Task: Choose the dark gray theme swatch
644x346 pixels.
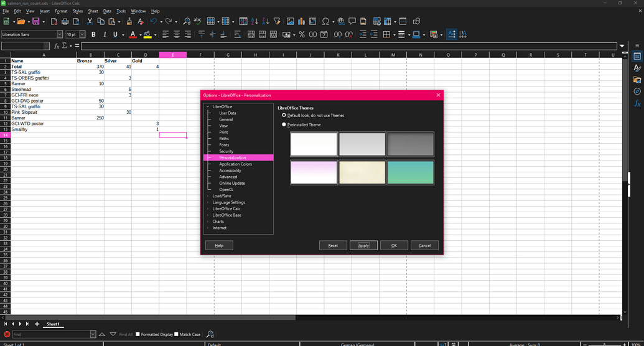Action: pyautogui.click(x=410, y=144)
